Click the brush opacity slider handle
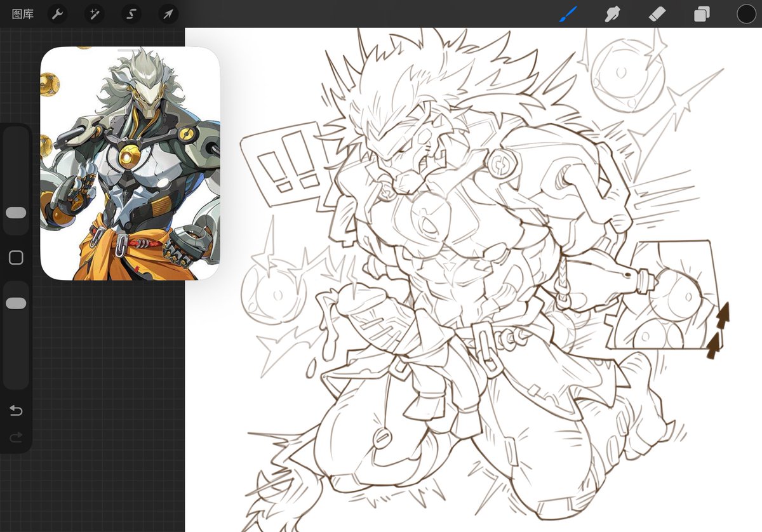Screen dimensions: 762x532 pyautogui.click(x=16, y=303)
